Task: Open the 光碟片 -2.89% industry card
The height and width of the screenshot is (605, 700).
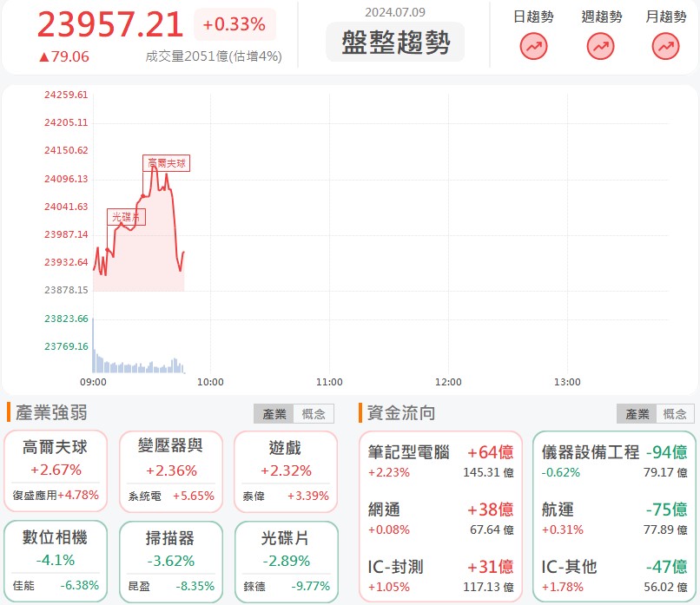Action: 286,562
